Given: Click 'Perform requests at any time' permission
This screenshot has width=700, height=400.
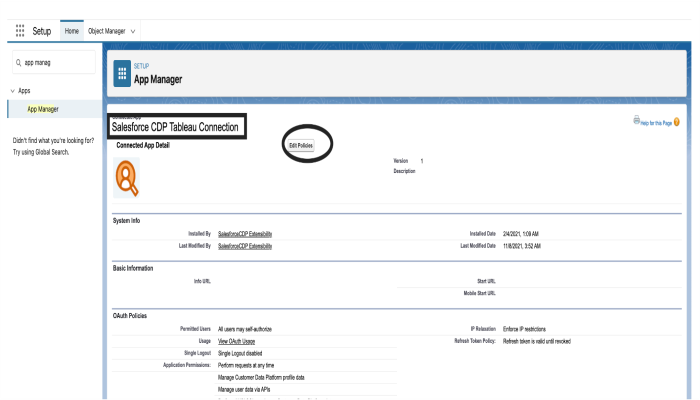Looking at the screenshot, I should click(246, 365).
